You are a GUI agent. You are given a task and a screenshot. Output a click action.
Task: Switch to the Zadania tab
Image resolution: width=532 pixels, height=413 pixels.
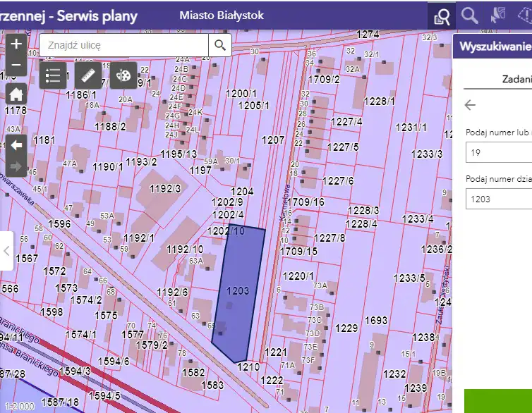click(x=515, y=79)
